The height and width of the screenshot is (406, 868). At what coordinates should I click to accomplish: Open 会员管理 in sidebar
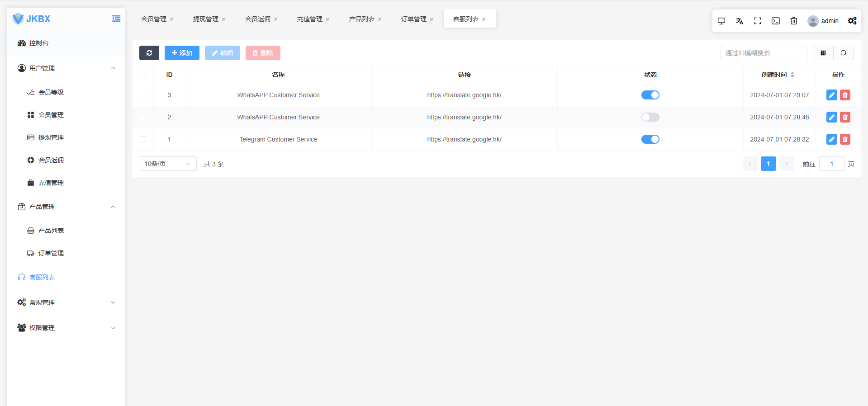[66, 115]
